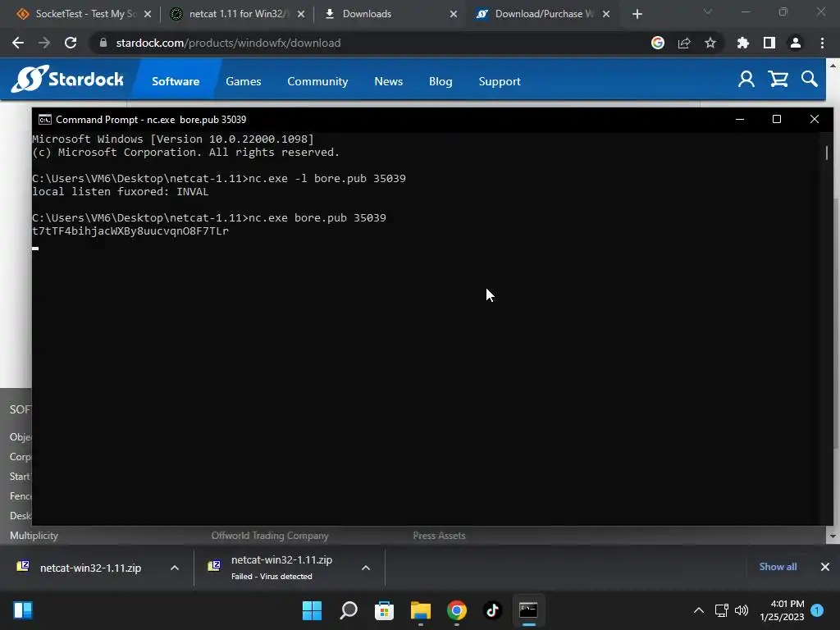Open the Windows Start button
The width and height of the screenshot is (840, 630).
point(312,610)
